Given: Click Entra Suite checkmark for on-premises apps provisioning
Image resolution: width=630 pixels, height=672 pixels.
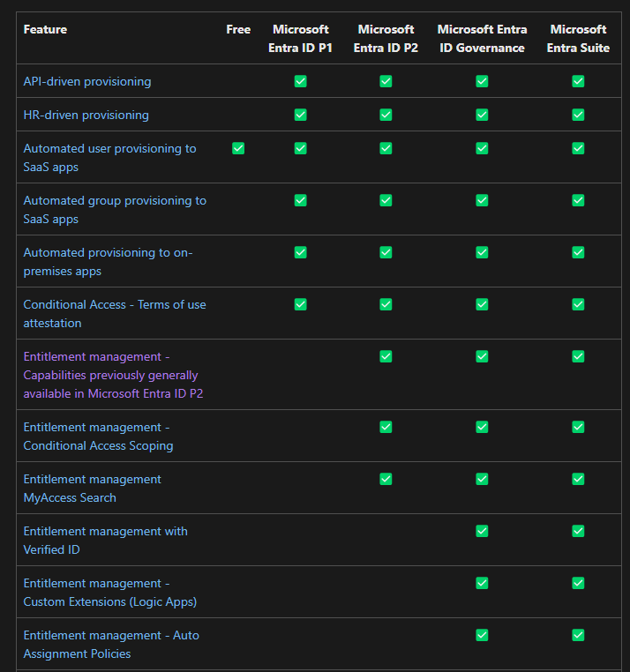Looking at the screenshot, I should 578,252.
